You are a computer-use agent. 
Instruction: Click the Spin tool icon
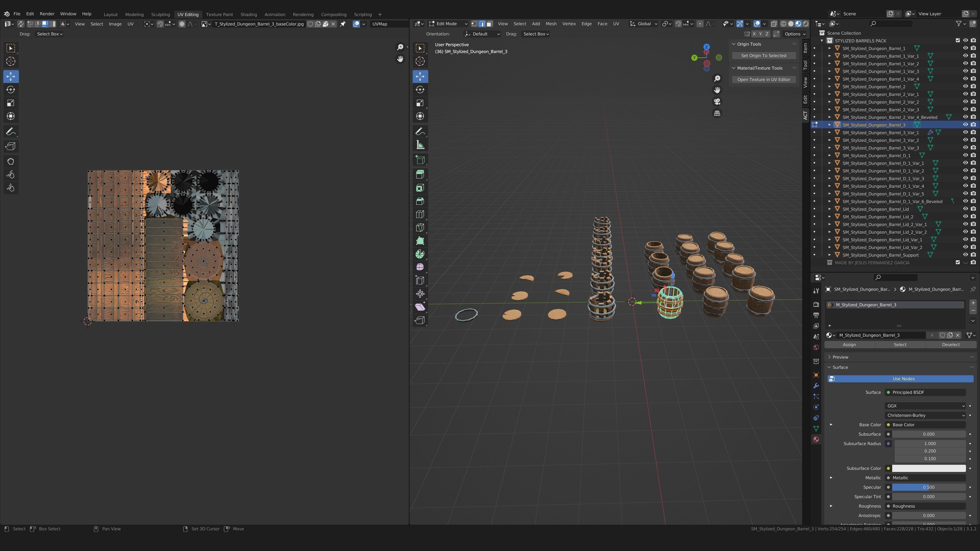[x=420, y=254]
